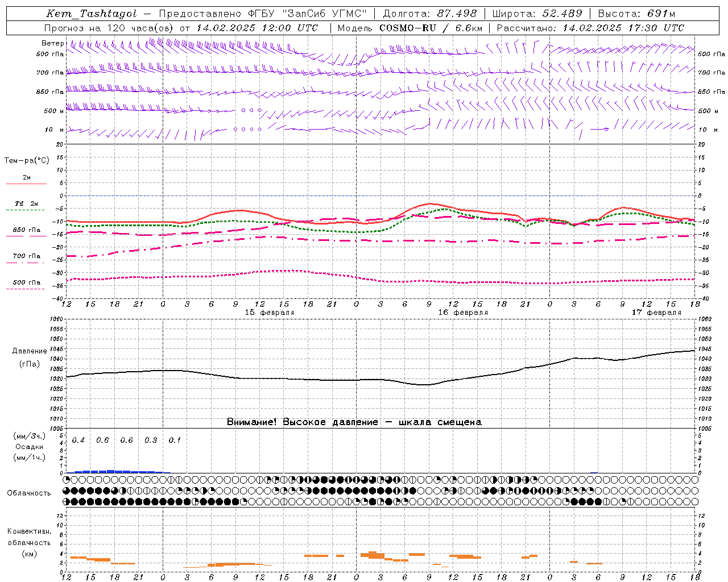Click the Ветер wind panel label
The width and height of the screenshot is (728, 582).
point(52,43)
